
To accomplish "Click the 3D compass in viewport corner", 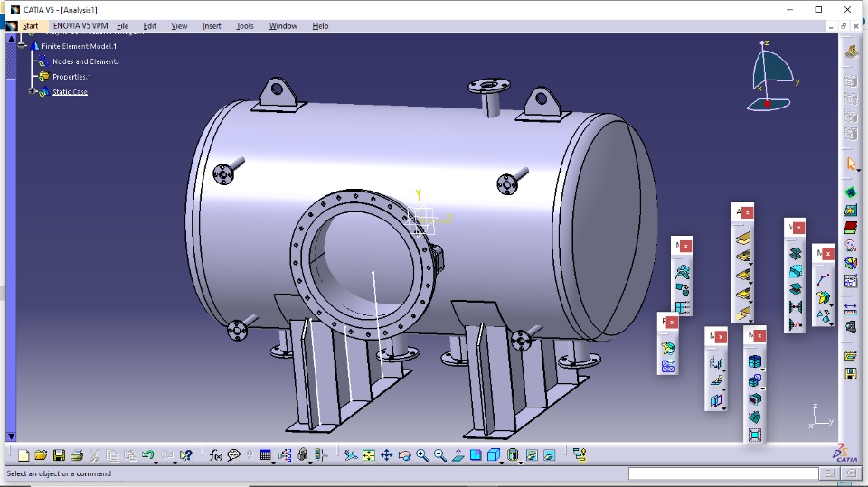I will click(x=773, y=76).
